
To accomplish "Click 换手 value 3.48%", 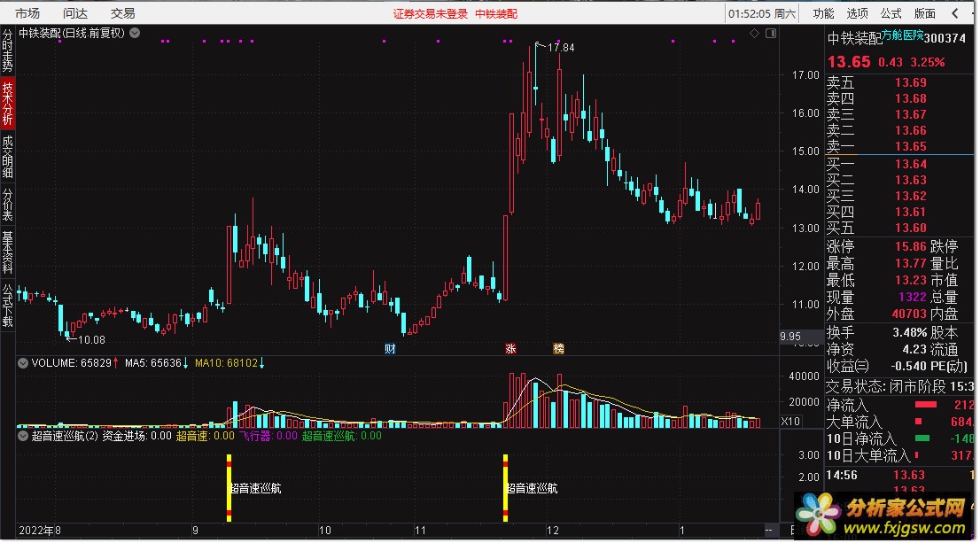I will coord(909,332).
